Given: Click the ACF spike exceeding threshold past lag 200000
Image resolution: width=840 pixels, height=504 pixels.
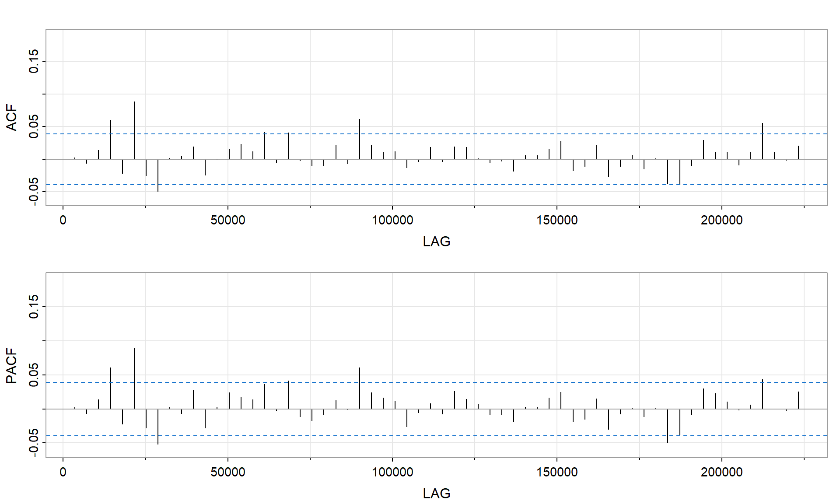Looking at the screenshot, I should pyautogui.click(x=763, y=140).
